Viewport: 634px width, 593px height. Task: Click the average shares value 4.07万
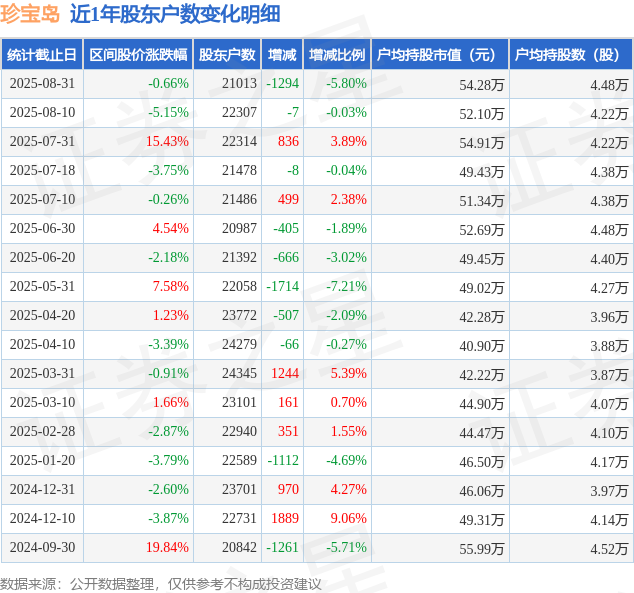(609, 404)
